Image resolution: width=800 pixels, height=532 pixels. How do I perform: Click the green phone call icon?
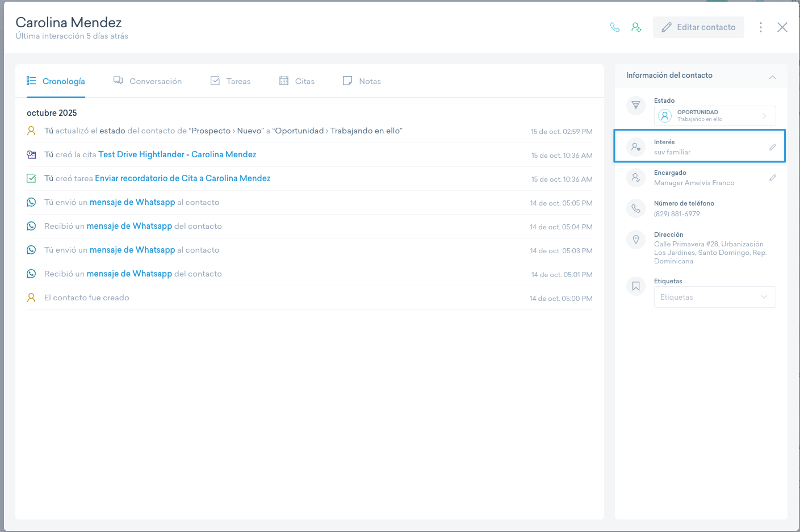coord(614,27)
